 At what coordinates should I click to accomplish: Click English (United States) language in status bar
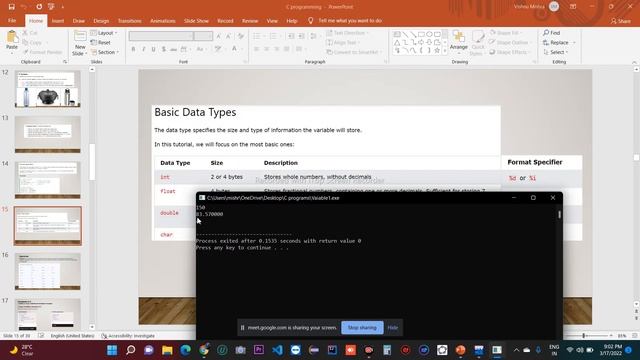point(72,336)
